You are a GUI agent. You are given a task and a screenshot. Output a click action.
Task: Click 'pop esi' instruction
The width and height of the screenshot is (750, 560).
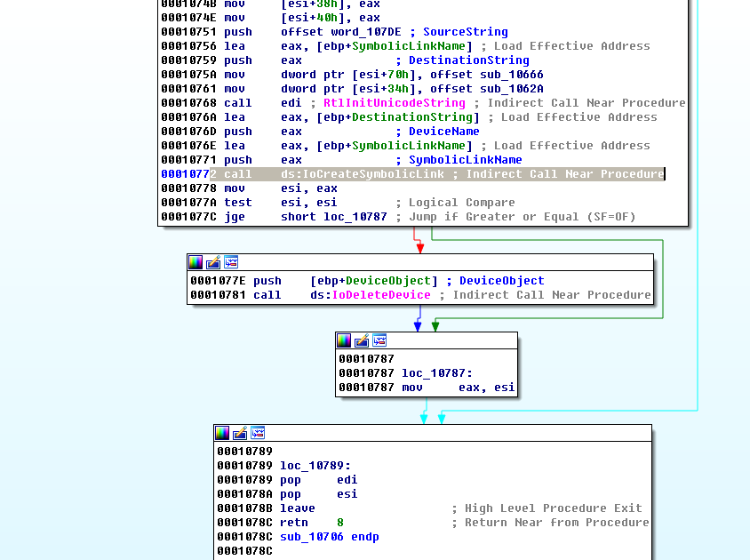coord(318,494)
